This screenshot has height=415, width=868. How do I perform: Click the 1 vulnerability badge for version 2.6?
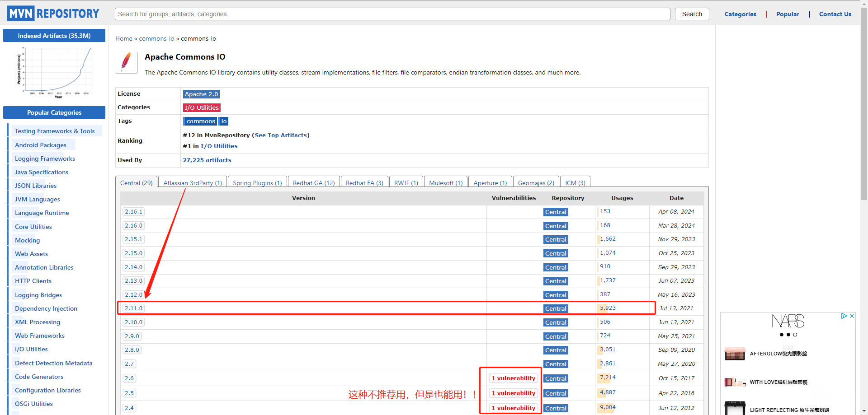click(x=513, y=378)
